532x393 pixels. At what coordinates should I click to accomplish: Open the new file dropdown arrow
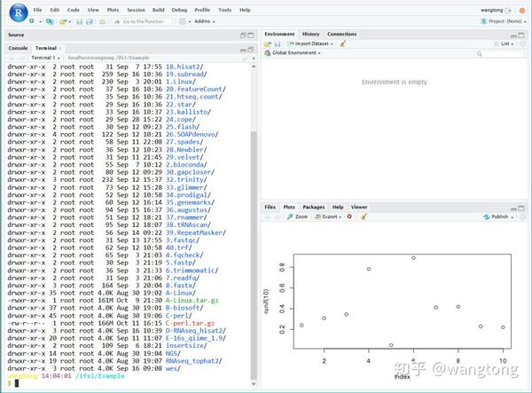coord(40,21)
